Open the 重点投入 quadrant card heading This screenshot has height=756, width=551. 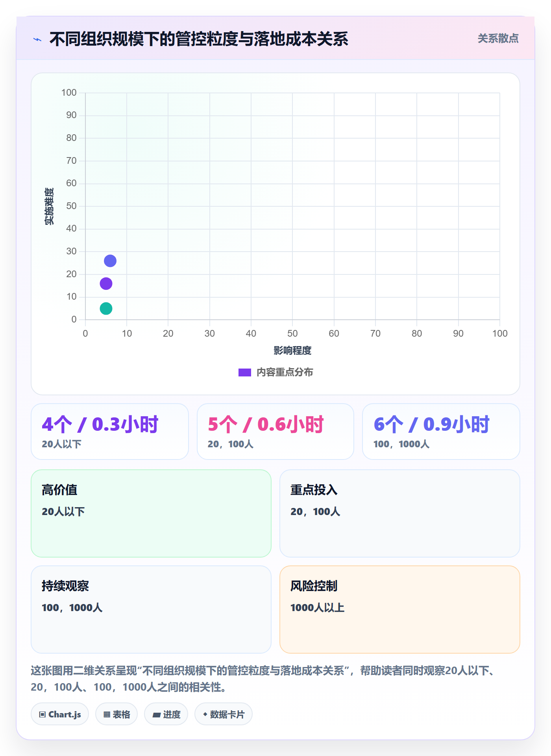[x=314, y=490]
